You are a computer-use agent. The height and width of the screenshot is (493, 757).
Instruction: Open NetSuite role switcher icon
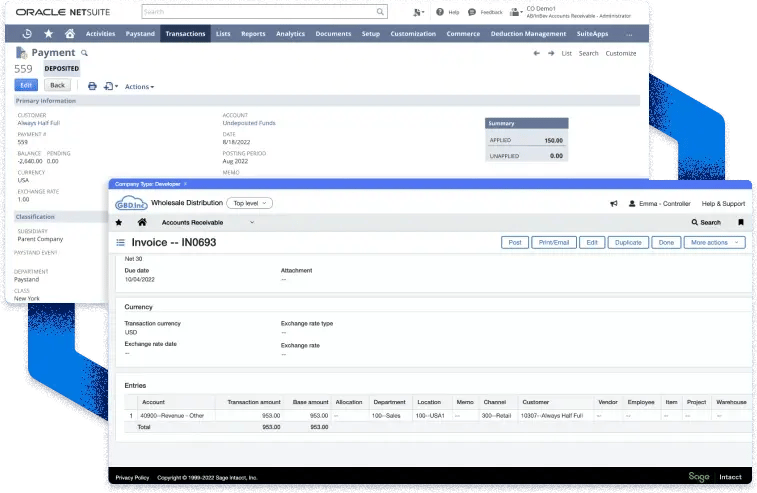tap(516, 12)
